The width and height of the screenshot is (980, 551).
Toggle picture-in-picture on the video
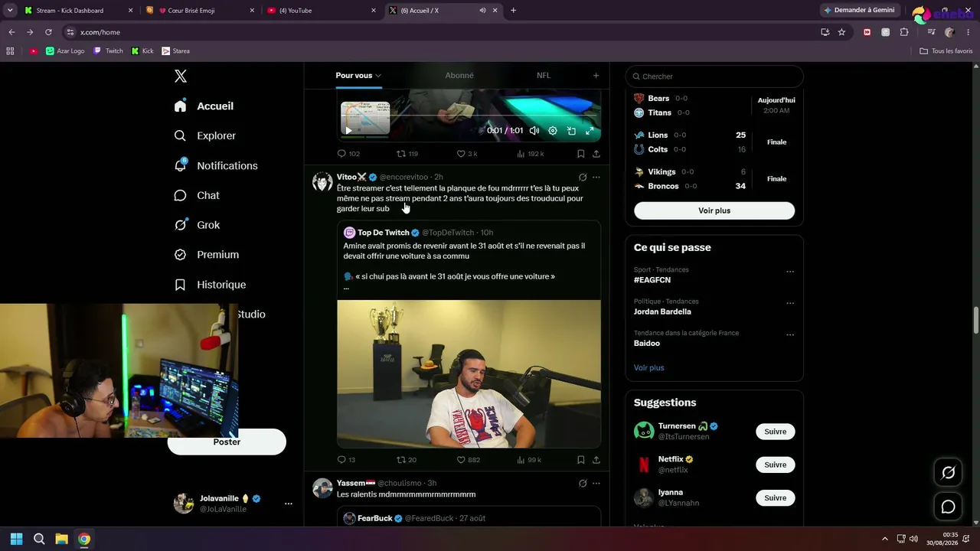571,131
